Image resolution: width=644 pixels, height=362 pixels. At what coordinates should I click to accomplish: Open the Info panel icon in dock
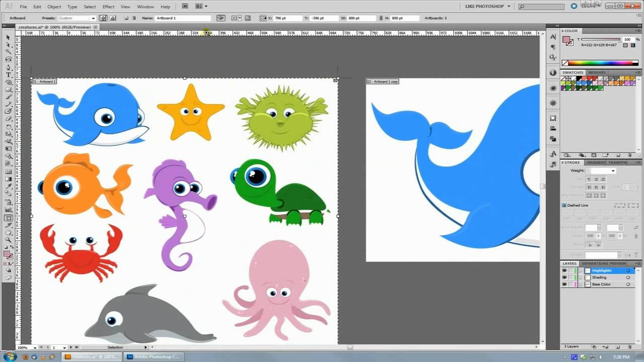[553, 73]
